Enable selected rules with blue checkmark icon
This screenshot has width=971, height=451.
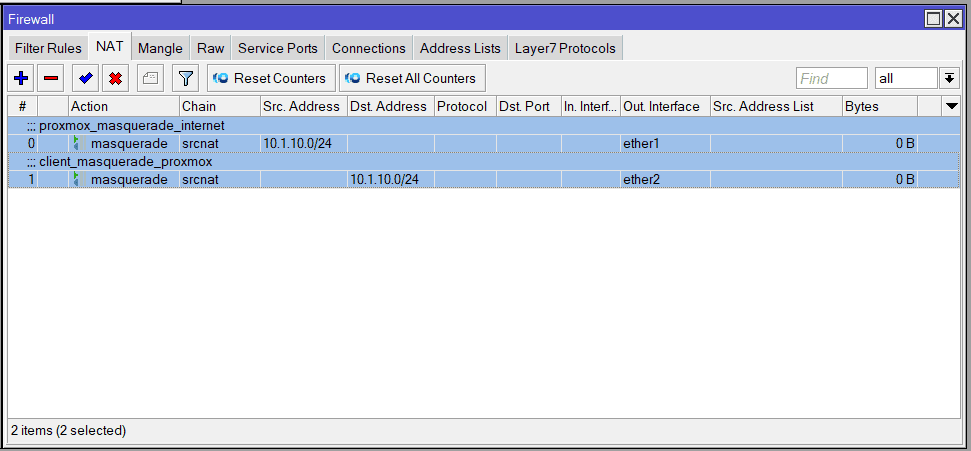click(x=86, y=78)
